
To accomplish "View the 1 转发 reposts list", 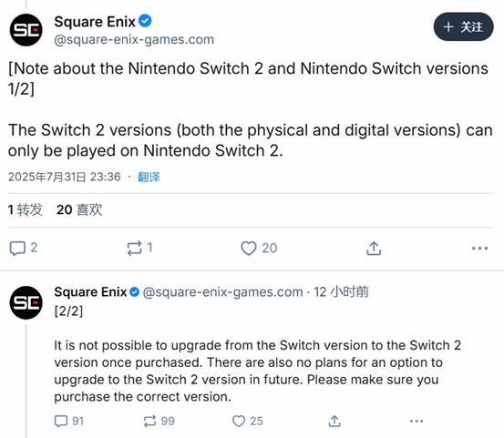I will [26, 209].
